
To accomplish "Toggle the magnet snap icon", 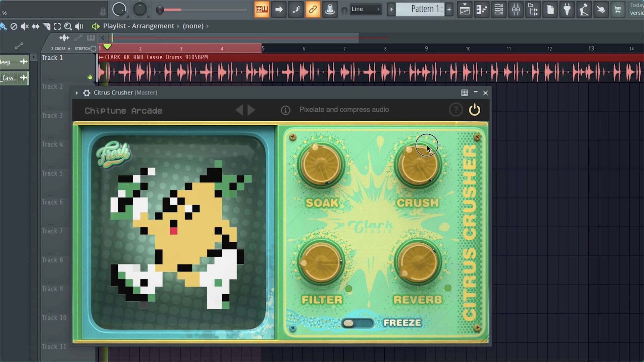I will point(344,10).
